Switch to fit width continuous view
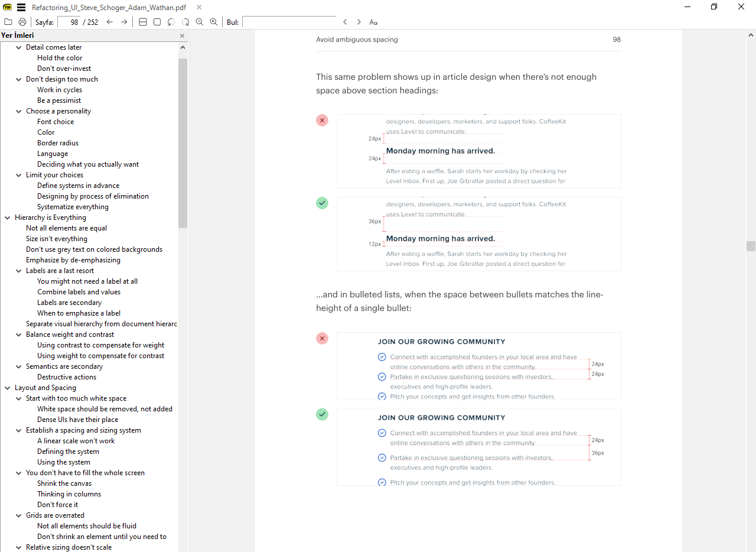 pos(143,22)
